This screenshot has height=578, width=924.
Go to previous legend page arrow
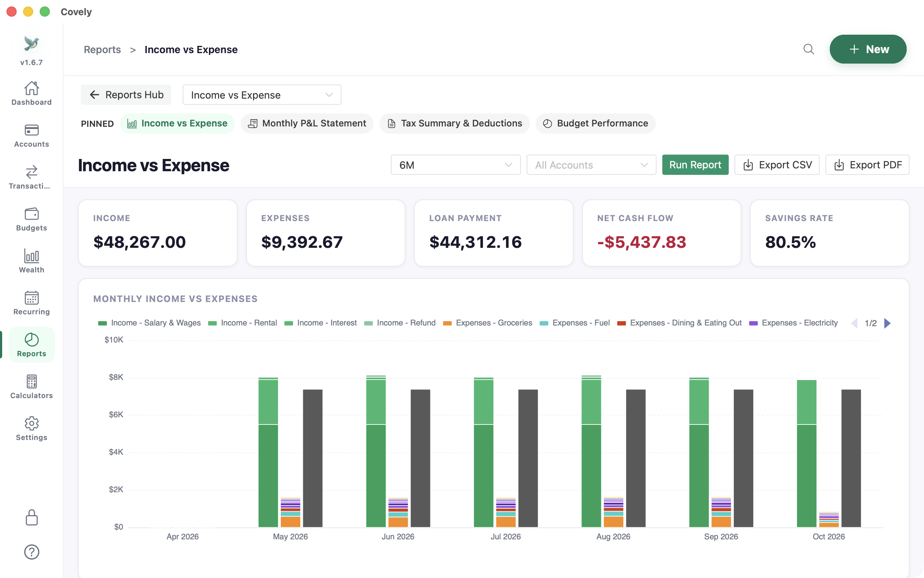854,323
